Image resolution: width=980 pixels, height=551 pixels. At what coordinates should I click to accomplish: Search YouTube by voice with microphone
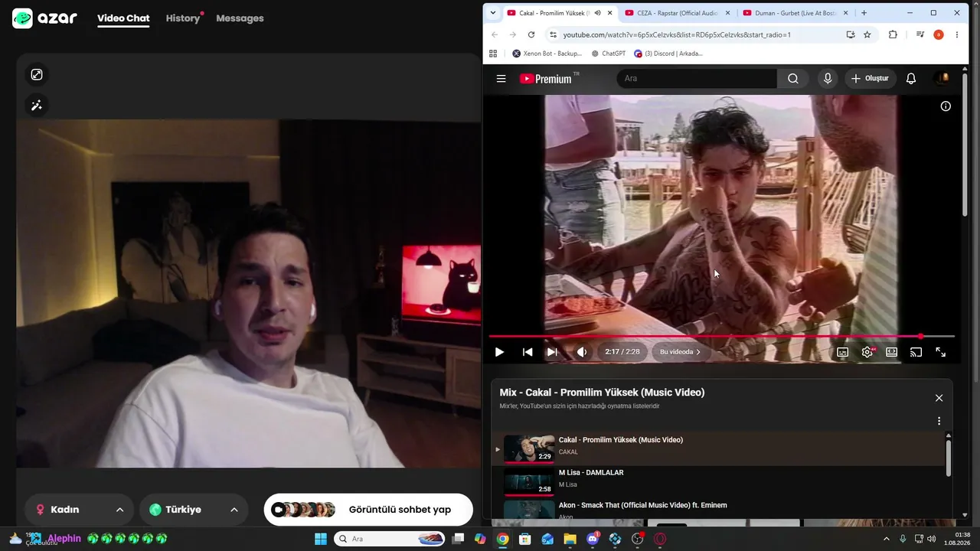point(828,78)
